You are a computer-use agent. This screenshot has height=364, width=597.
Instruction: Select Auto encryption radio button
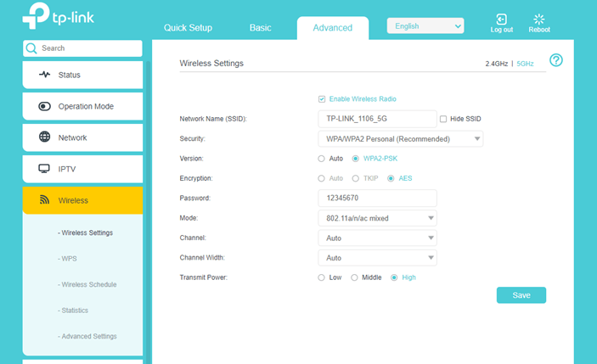321,178
